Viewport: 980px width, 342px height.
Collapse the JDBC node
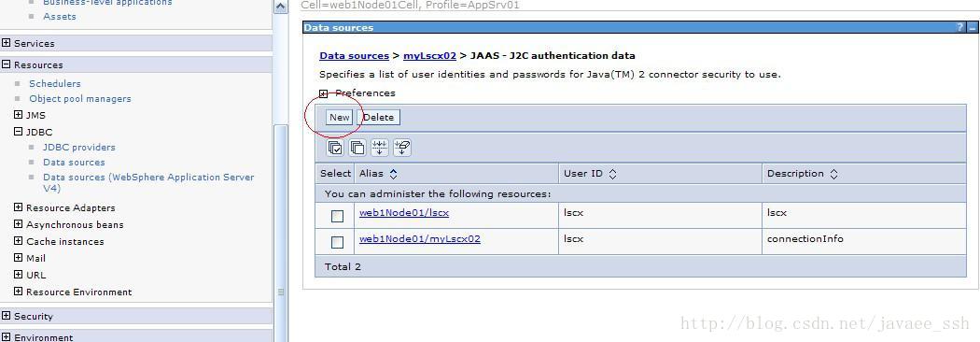(18, 132)
